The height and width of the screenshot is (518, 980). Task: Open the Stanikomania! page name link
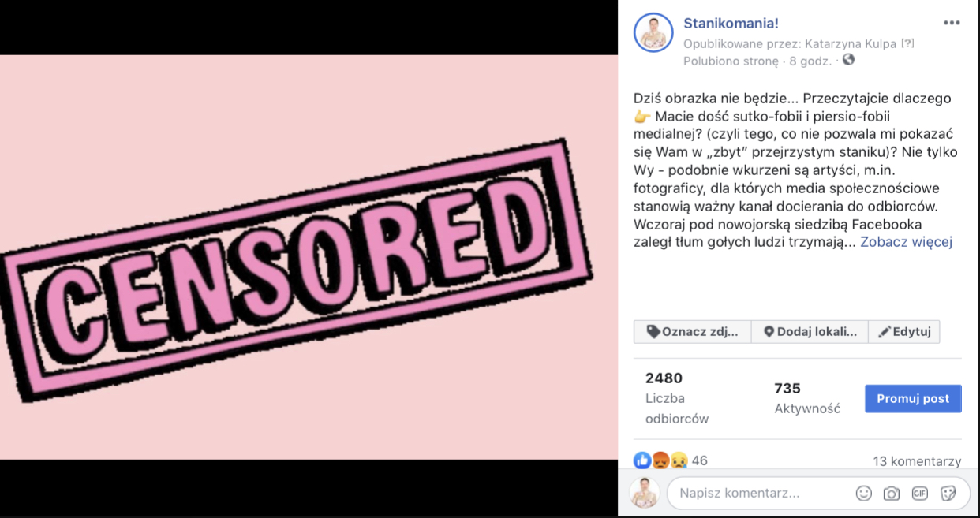click(731, 24)
